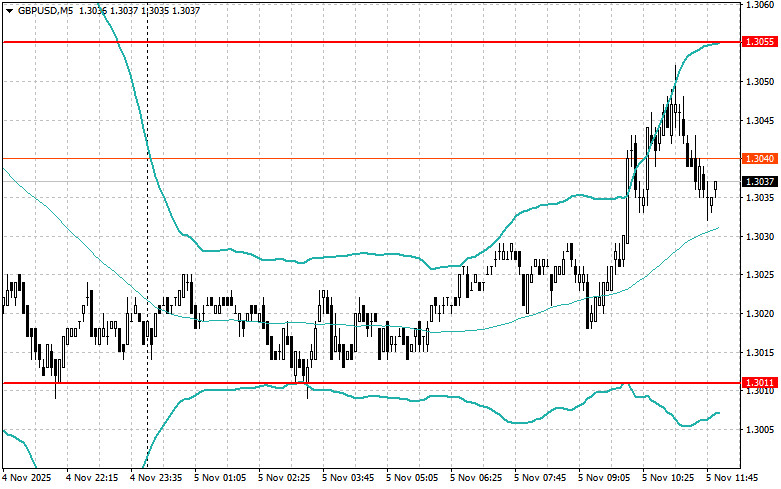The width and height of the screenshot is (781, 489).
Task: Click the 4 Nov 2025 time label
Action: pyautogui.click(x=27, y=478)
